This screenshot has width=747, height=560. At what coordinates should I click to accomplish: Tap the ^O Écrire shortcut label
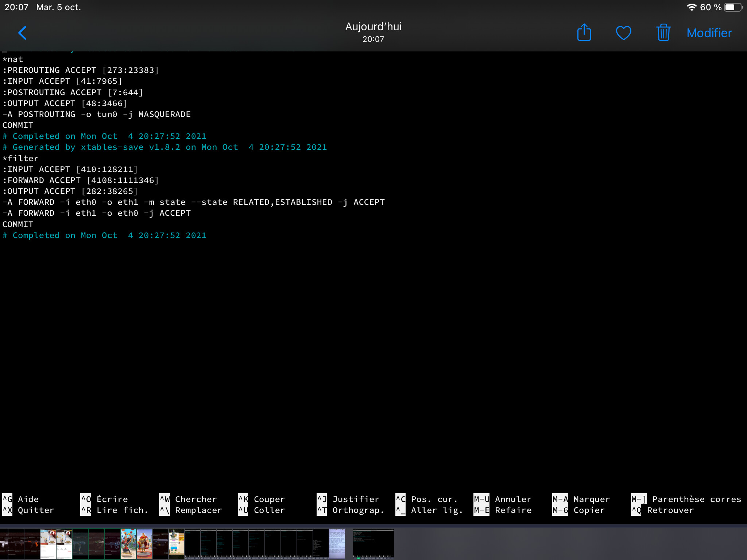pos(104,499)
